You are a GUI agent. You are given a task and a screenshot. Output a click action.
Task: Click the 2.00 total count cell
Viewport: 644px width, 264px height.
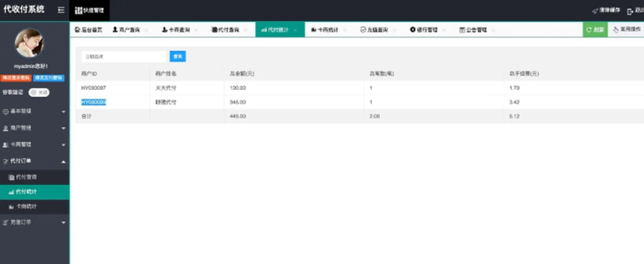tap(375, 116)
